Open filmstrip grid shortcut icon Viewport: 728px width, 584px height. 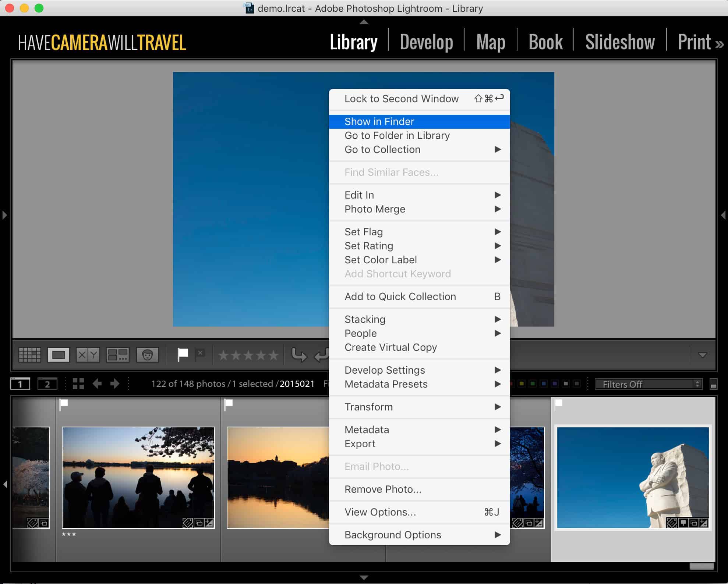point(78,384)
